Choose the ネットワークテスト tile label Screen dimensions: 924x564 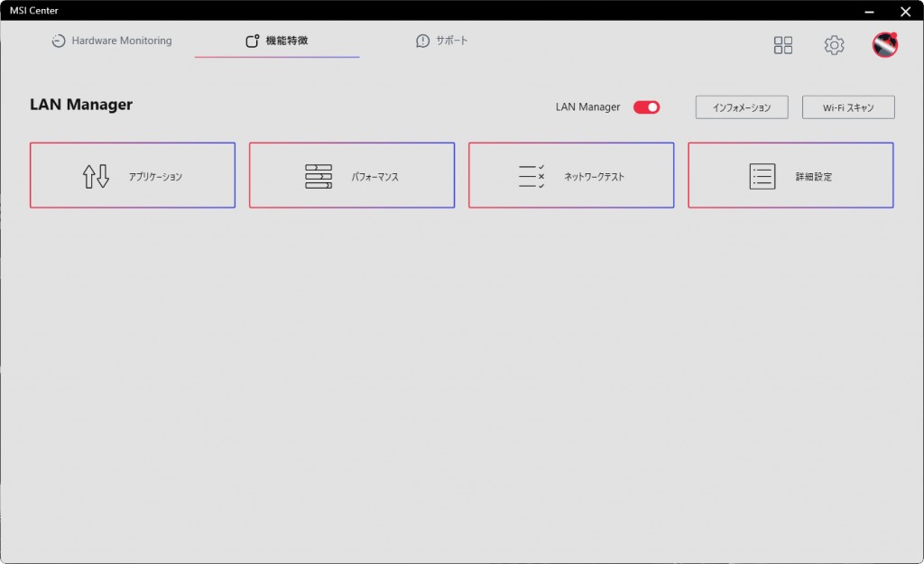(594, 177)
